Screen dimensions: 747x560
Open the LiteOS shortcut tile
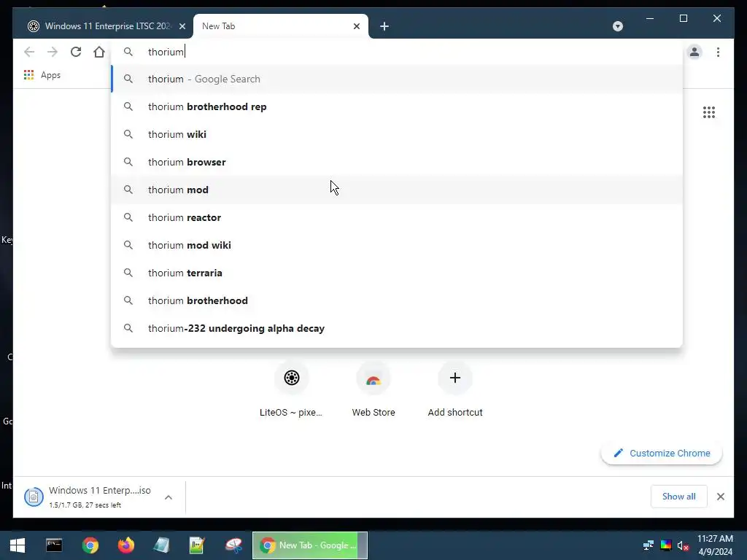[291, 389]
